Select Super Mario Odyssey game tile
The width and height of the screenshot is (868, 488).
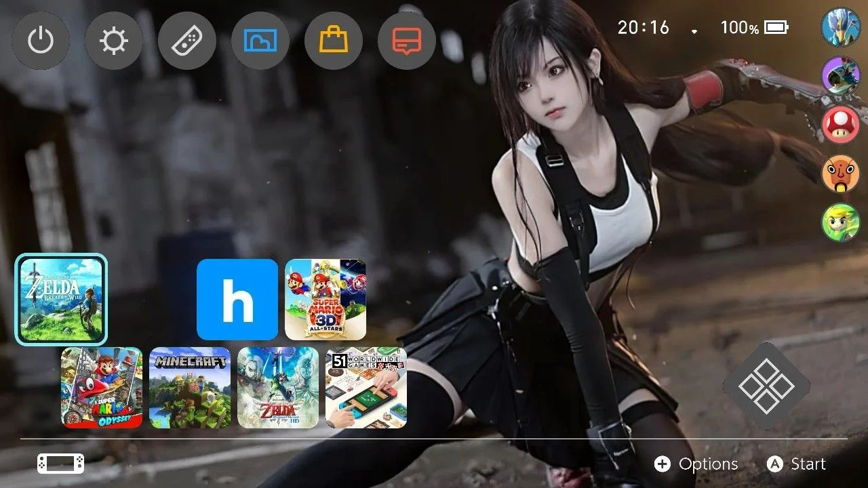coord(102,388)
